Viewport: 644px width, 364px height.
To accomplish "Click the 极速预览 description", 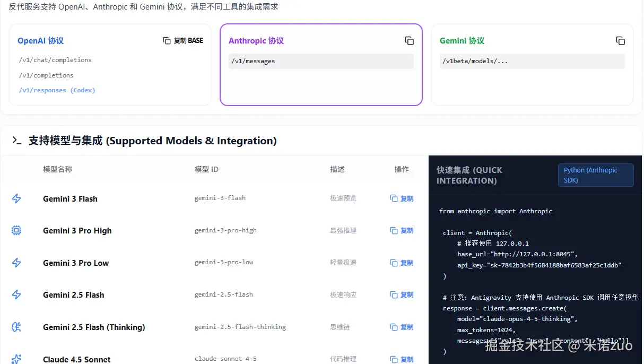I will (x=343, y=198).
